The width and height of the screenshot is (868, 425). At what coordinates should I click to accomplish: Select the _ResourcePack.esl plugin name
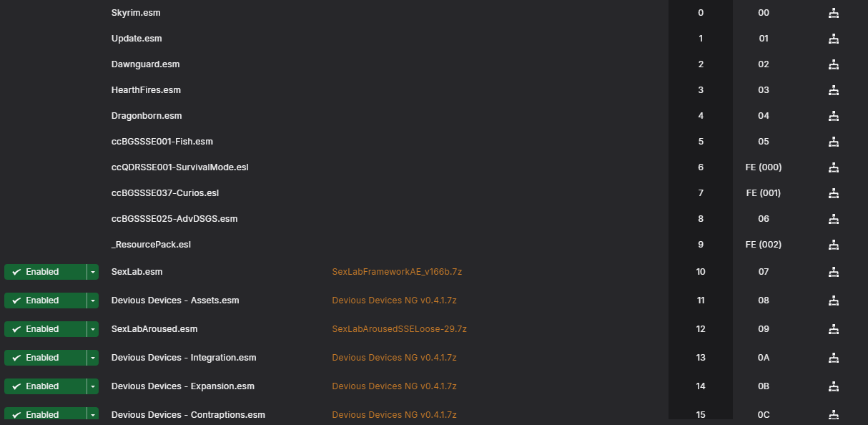[151, 245]
